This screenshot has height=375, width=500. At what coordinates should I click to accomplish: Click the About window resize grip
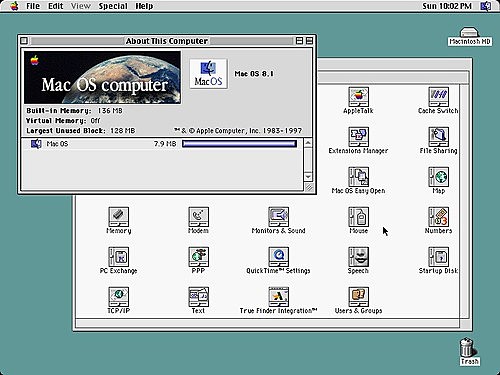pyautogui.click(x=309, y=187)
